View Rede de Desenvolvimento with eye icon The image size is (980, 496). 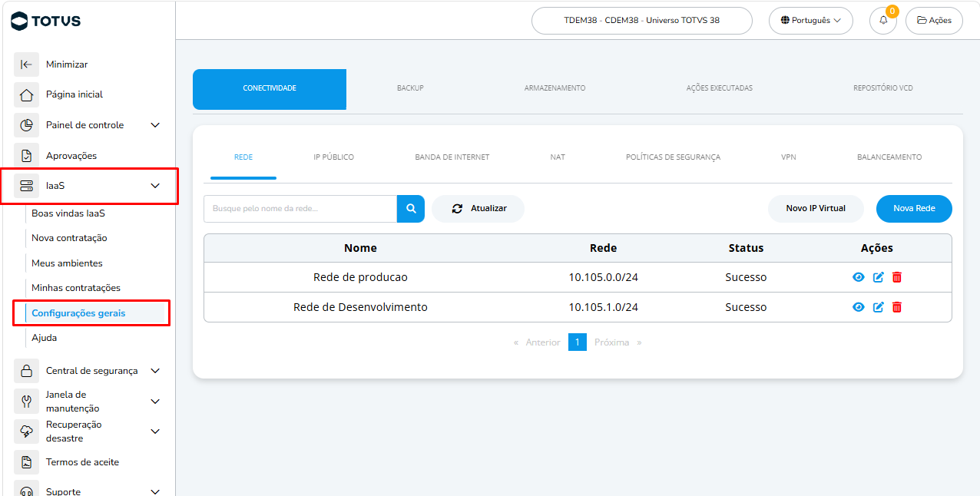coord(859,307)
